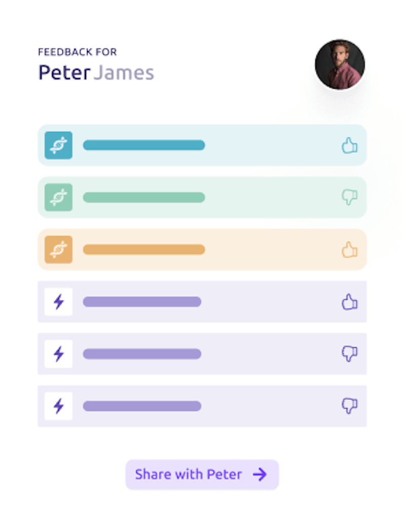
Task: Toggle thumbs down in second purple row
Action: (x=349, y=354)
